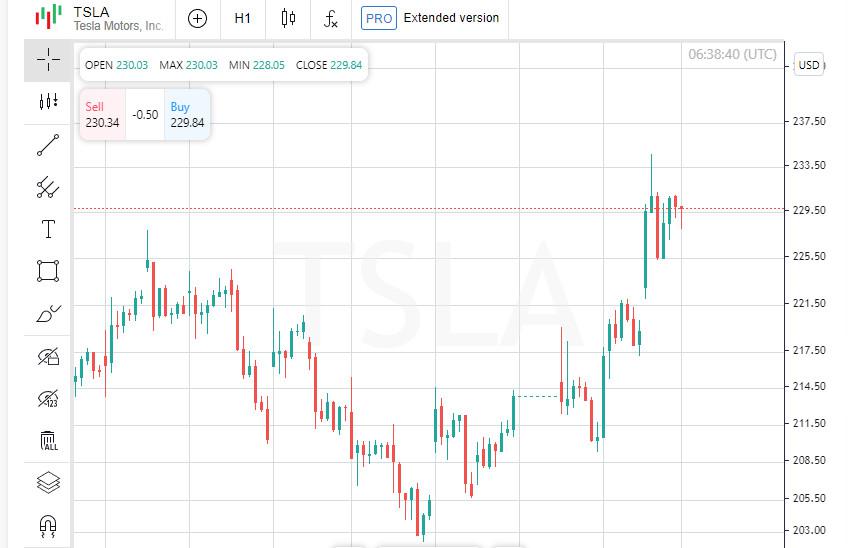Select the rectangle shape tool
The height and width of the screenshot is (548, 848).
[48, 271]
